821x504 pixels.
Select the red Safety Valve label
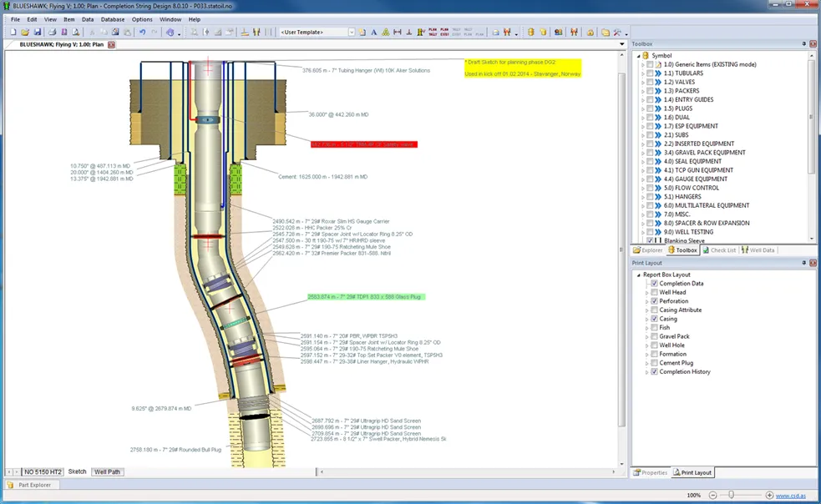tap(364, 144)
